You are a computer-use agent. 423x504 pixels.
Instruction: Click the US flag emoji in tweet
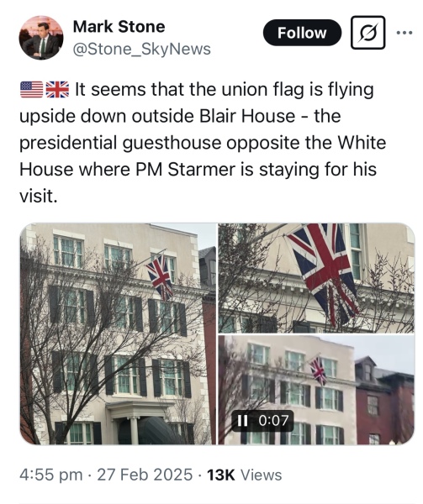click(x=31, y=90)
